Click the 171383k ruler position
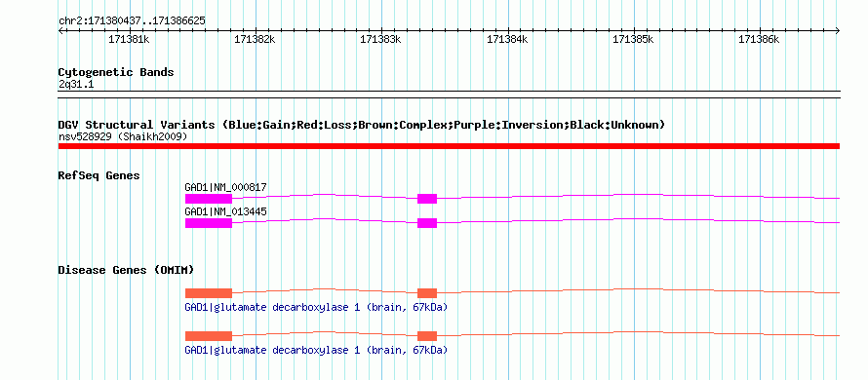Viewport: 868px width, 380px height. pyautogui.click(x=380, y=39)
